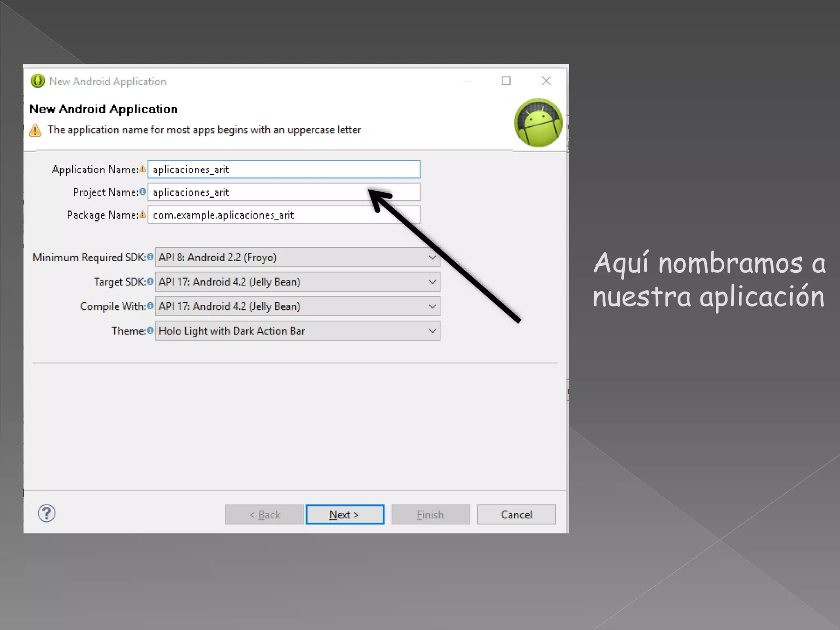Expand the Theme dropdown list
The image size is (840, 630).
click(297, 331)
